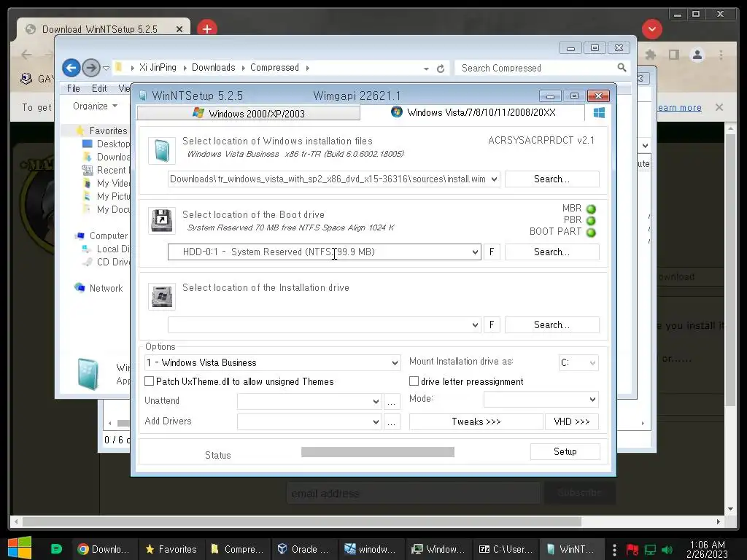Screen dimensions: 747x560
Task: Open the Tweaks >>> options
Action: tap(476, 422)
